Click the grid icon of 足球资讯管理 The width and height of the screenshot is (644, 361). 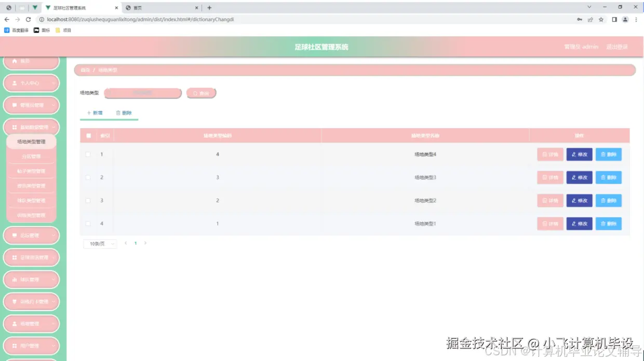(15, 257)
